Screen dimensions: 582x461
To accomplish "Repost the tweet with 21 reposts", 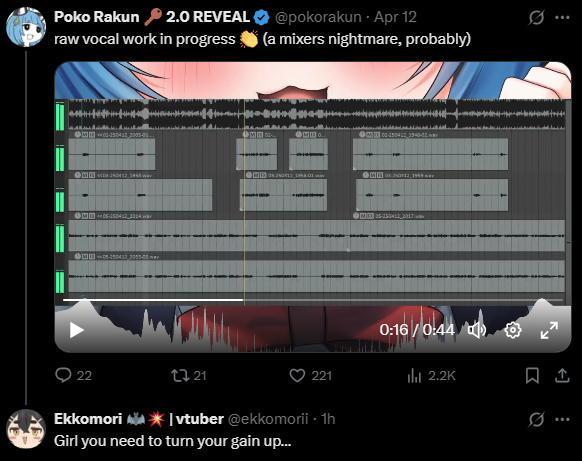I will [180, 375].
